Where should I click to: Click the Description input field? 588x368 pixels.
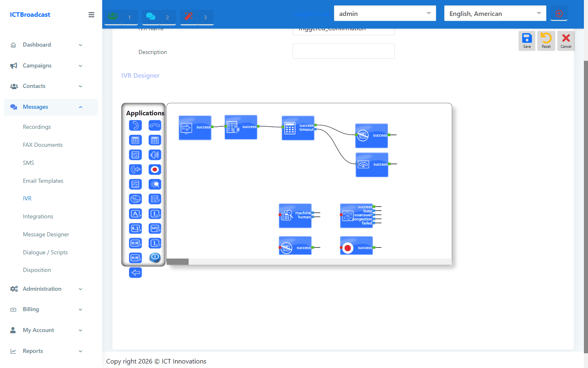point(343,51)
